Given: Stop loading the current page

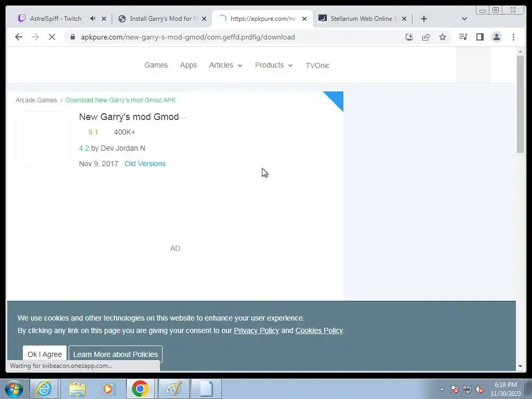Looking at the screenshot, I should click(52, 37).
